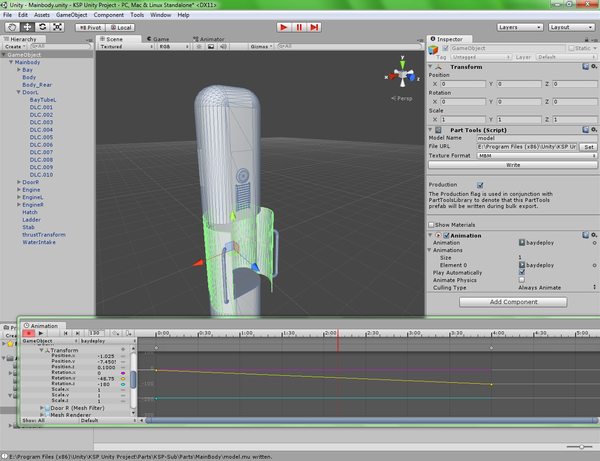
Task: Click the Add Component button
Action: point(512,301)
